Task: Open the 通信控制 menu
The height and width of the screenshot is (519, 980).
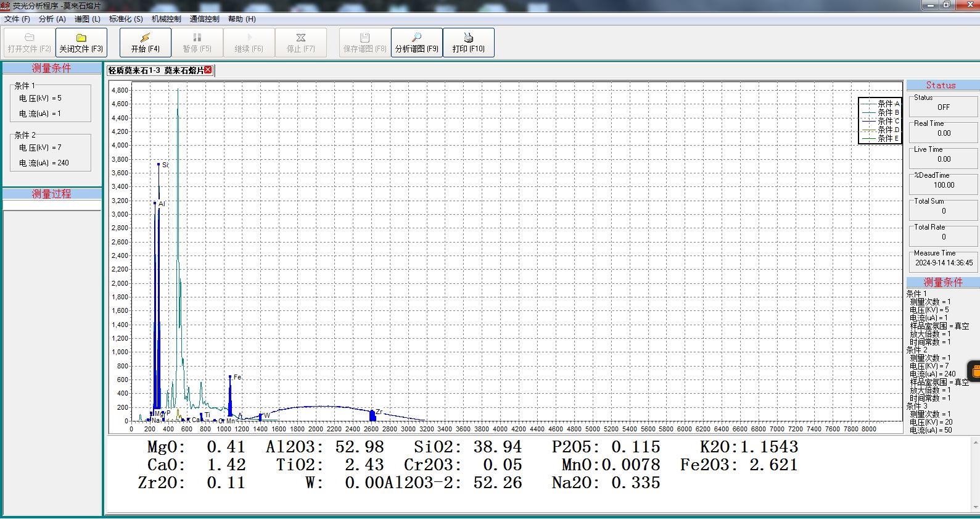Action: 205,19
